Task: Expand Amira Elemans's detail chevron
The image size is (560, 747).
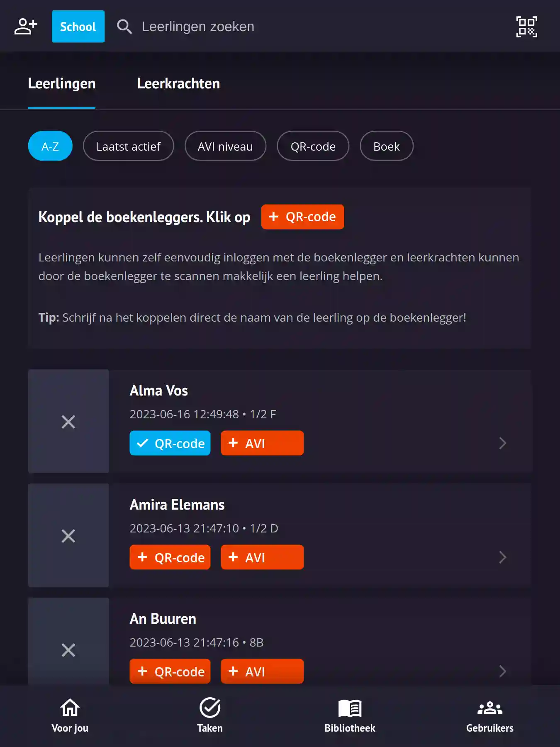Action: (503, 557)
